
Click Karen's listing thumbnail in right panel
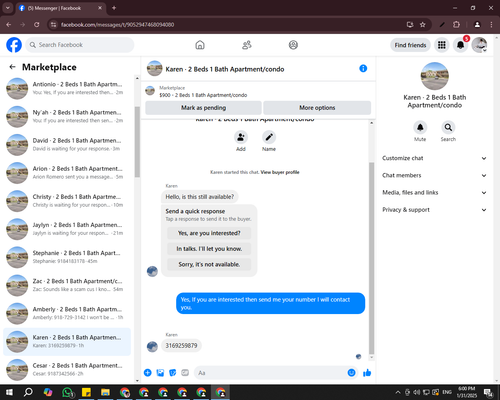[435, 76]
